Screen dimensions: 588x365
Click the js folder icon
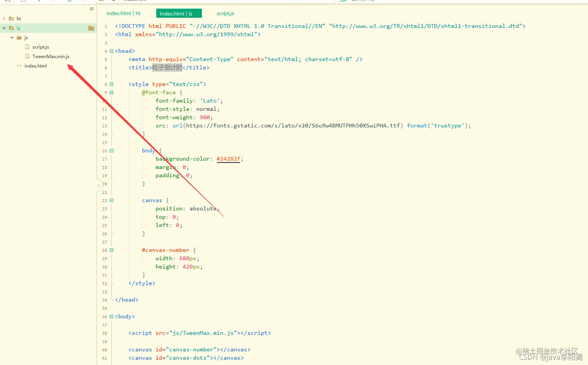click(x=19, y=38)
